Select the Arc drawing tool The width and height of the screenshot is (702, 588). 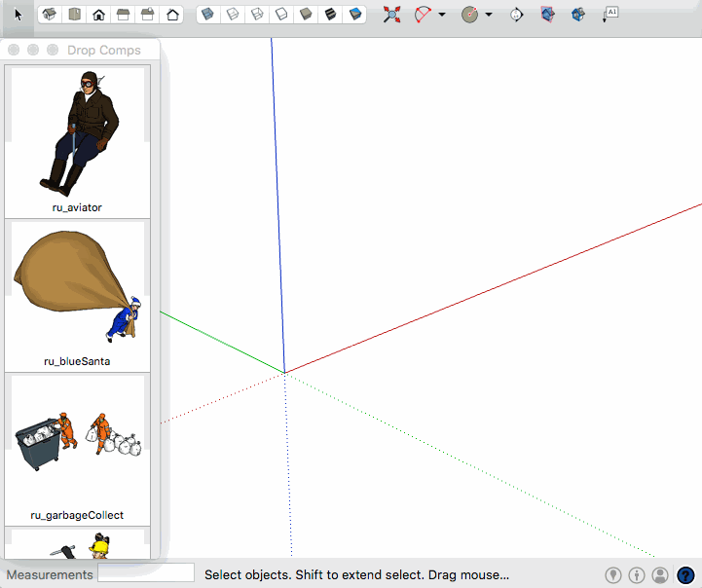(x=423, y=15)
